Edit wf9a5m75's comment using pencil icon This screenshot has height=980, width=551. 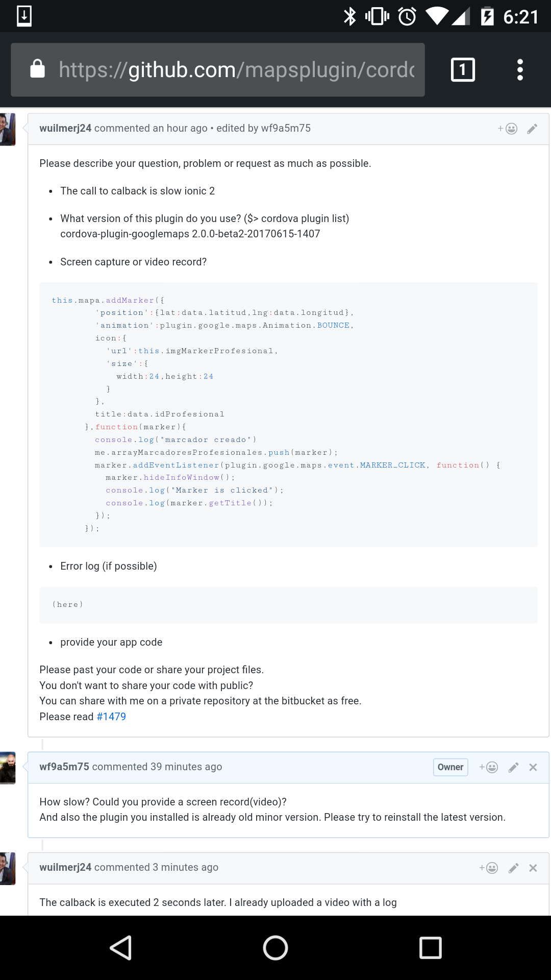pos(513,767)
